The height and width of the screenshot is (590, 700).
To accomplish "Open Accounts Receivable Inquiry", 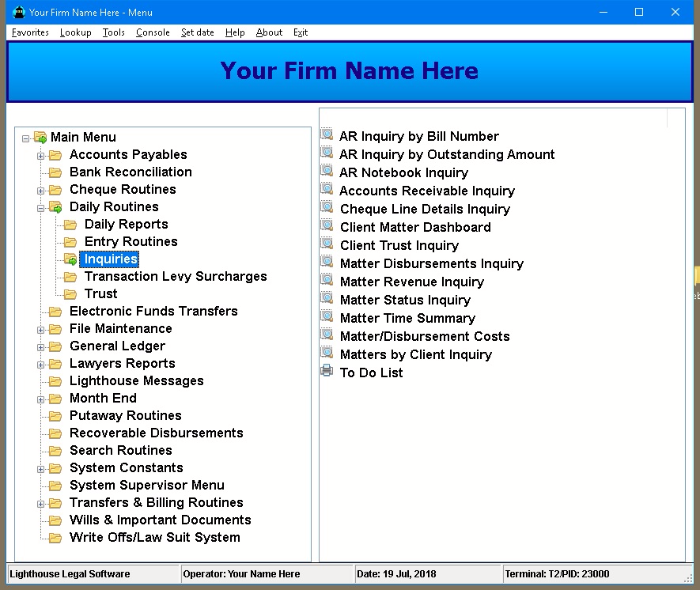I will [x=426, y=191].
